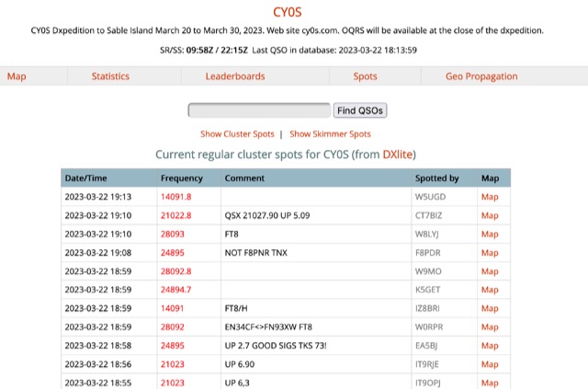The height and width of the screenshot is (389, 588).
Task: Click frequency 14091.8 link
Action: (x=175, y=196)
